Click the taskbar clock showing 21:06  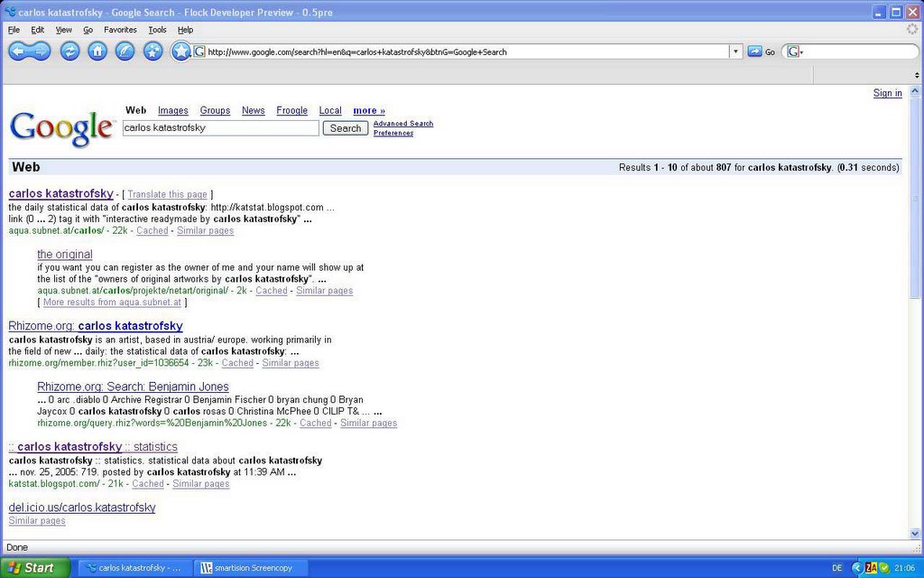click(x=905, y=568)
